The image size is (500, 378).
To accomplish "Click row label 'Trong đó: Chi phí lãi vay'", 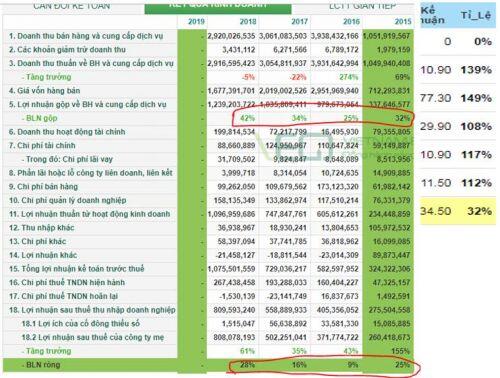I will coord(67,159).
